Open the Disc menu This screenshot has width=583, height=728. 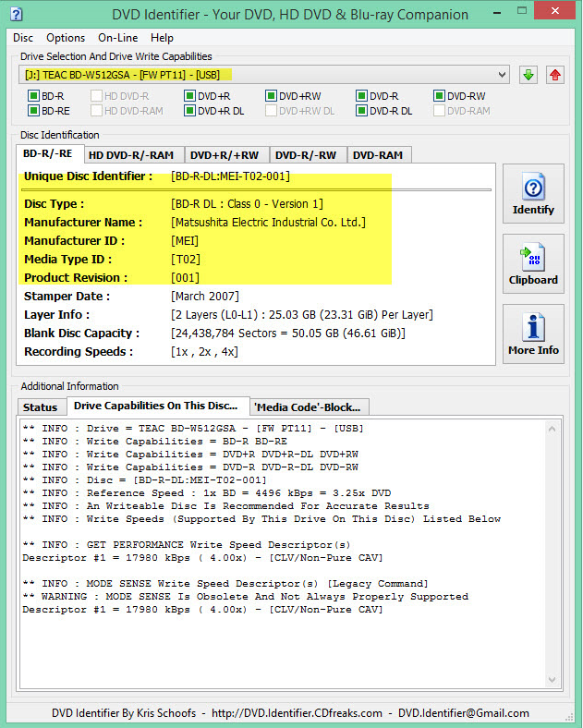pos(23,38)
